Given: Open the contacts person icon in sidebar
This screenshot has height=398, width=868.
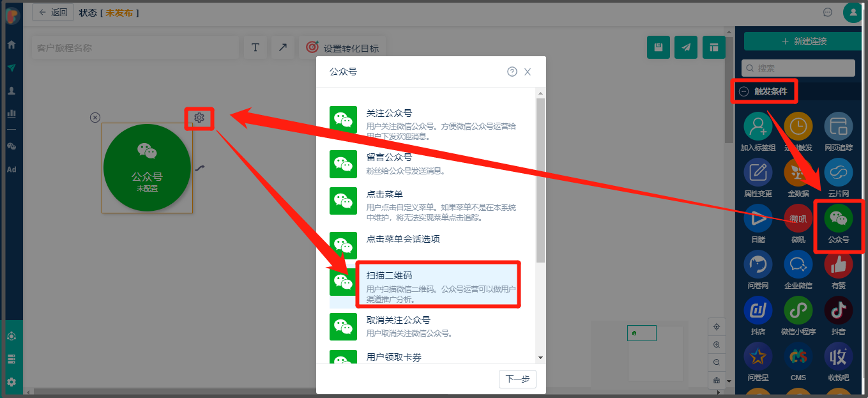Looking at the screenshot, I should tap(11, 91).
